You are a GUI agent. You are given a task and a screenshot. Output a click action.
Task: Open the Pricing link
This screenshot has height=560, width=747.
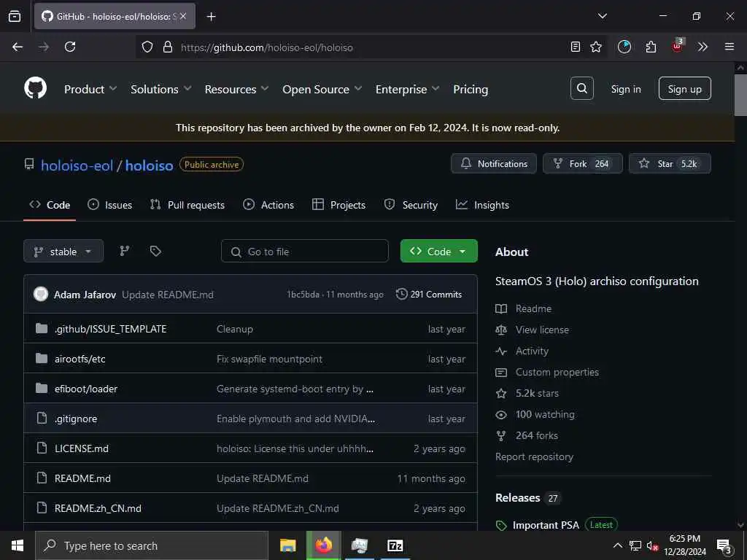click(471, 89)
